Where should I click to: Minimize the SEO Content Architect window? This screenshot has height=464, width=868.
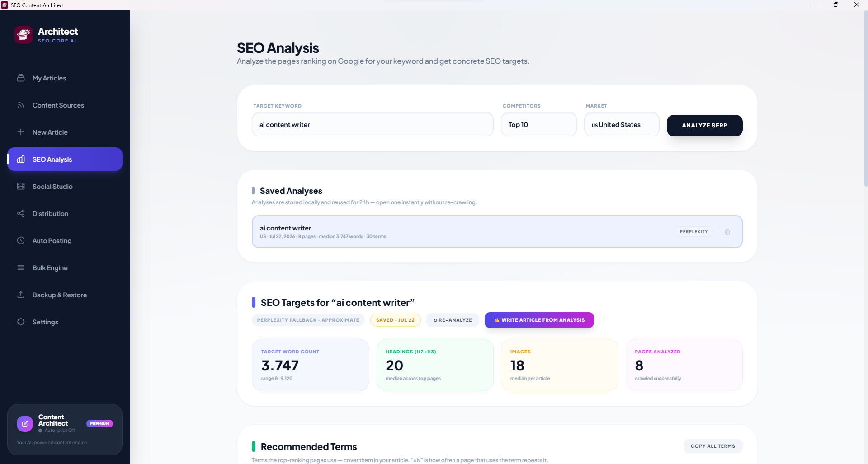tap(816, 5)
